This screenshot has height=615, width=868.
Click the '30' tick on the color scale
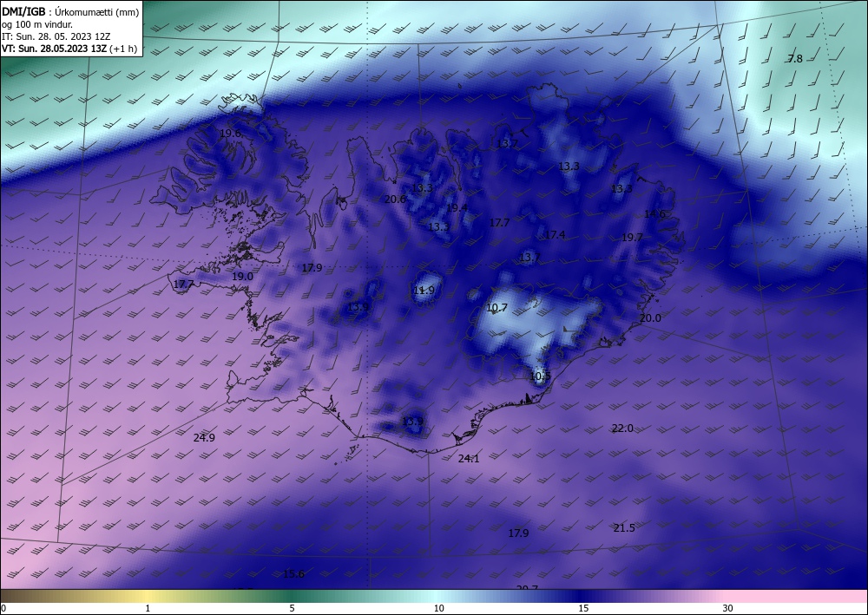point(728,608)
